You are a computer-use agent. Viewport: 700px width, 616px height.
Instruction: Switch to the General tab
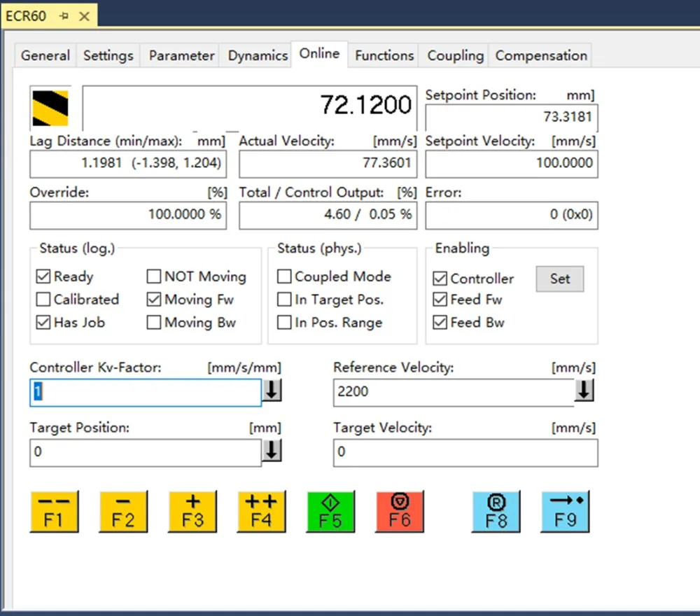(45, 55)
